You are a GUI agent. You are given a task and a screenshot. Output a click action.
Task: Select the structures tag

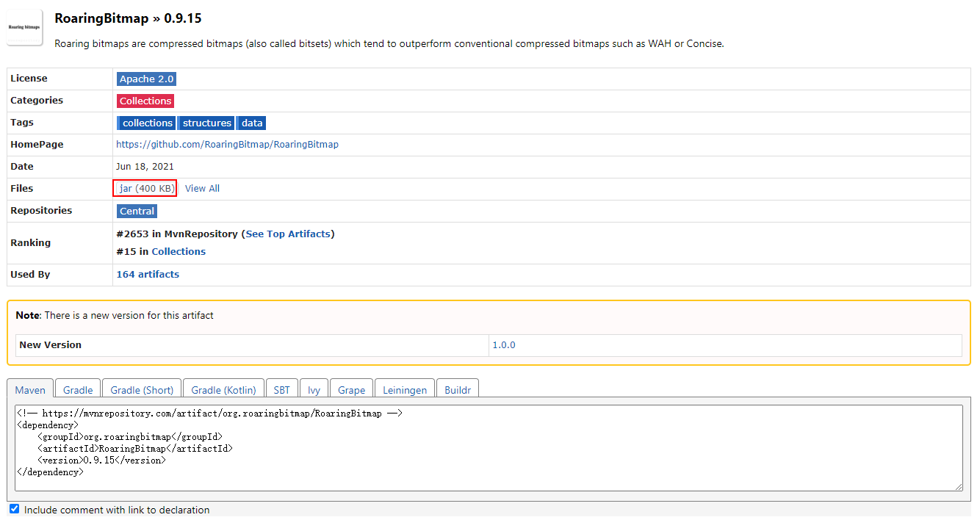point(206,123)
